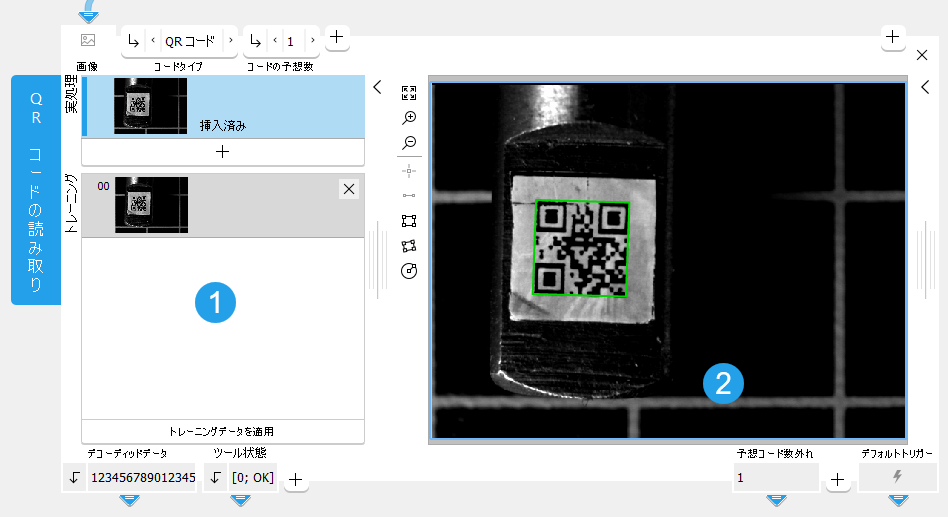Collapse the left training panel with chevron
The height and width of the screenshot is (517, 948).
(377, 88)
